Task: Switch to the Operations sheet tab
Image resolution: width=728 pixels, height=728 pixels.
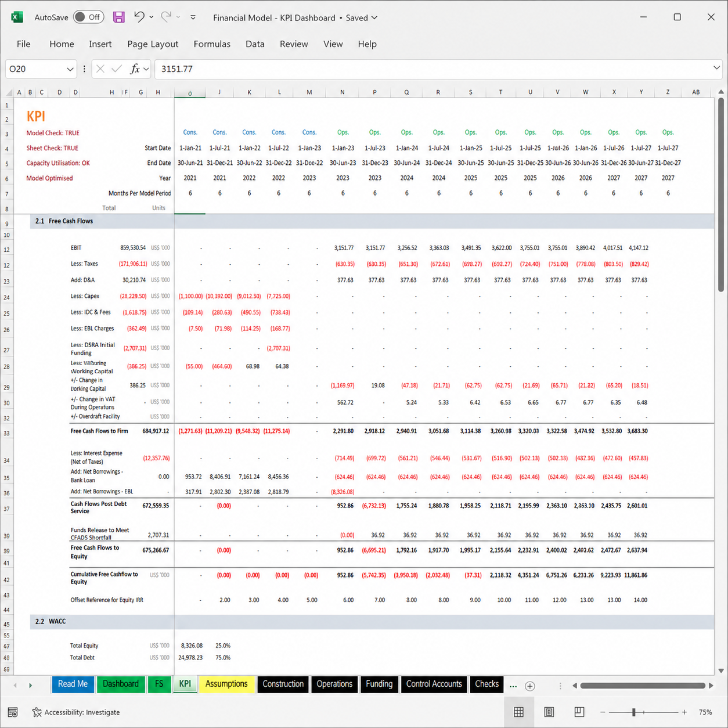Action: pos(334,684)
